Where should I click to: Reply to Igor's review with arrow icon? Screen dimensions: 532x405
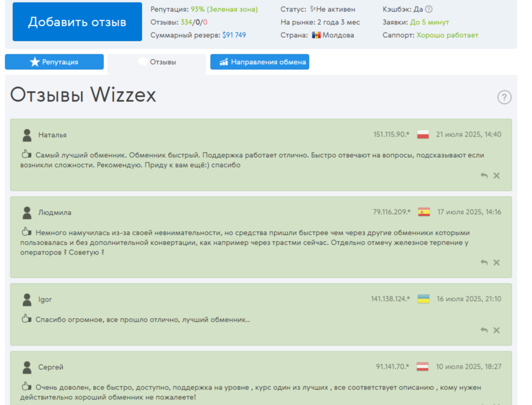click(484, 330)
